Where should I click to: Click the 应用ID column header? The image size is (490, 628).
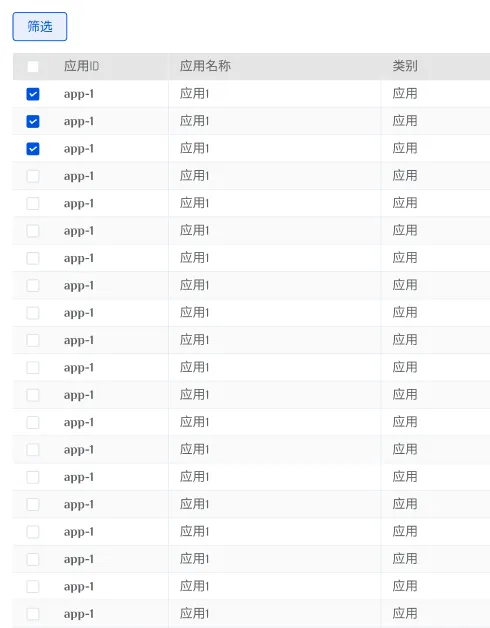(x=81, y=66)
